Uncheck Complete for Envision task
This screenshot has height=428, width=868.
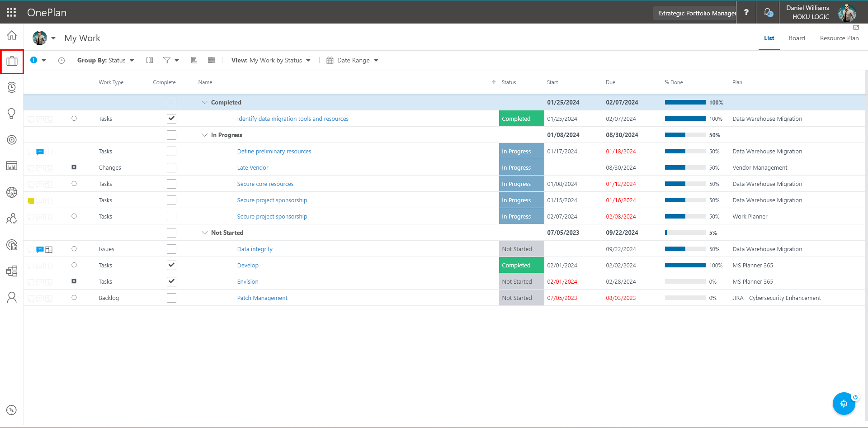point(171,282)
